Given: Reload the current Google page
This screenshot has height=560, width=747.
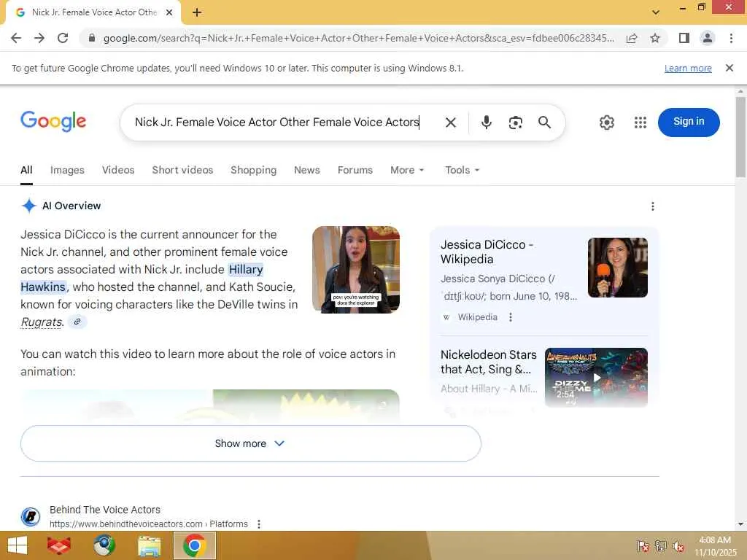Looking at the screenshot, I should click(x=63, y=38).
